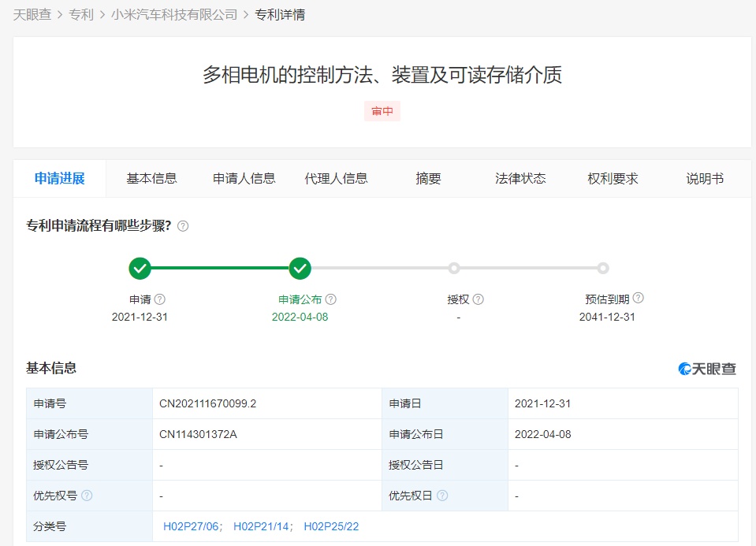Switch to 基本信息 tab
This screenshot has width=756, height=546.
click(x=151, y=179)
